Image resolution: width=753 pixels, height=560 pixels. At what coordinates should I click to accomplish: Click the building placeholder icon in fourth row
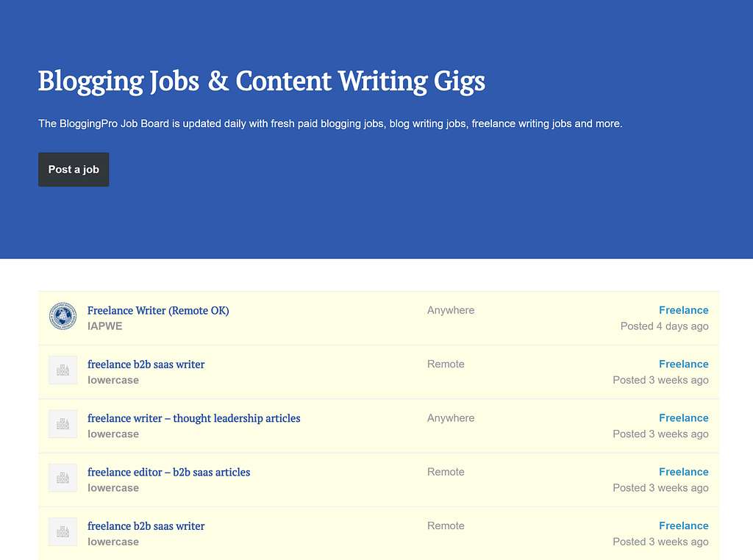(x=63, y=478)
